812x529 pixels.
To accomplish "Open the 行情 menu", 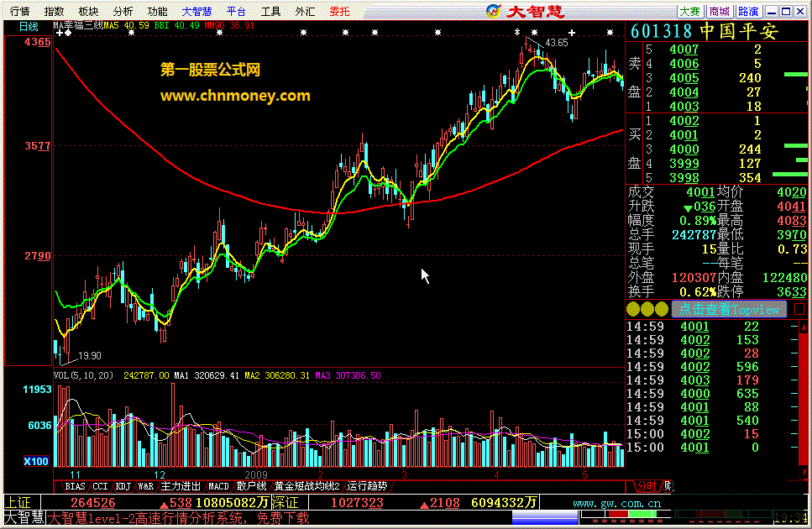I will [x=19, y=11].
